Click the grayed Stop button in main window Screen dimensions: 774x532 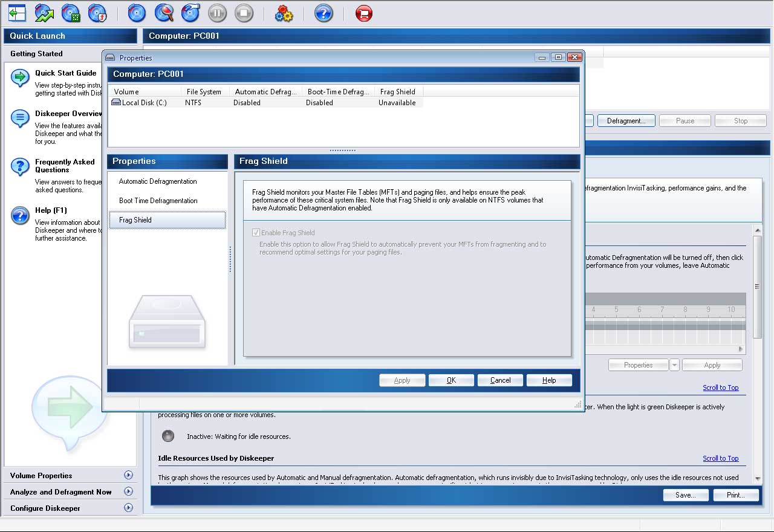pos(741,121)
